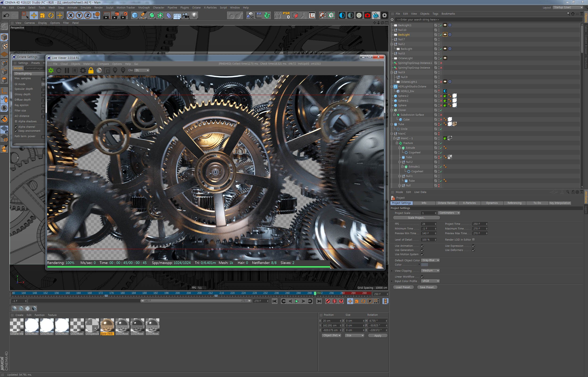Click the gear settings icon in Live Viewer
This screenshot has width=588, height=377.
click(83, 70)
